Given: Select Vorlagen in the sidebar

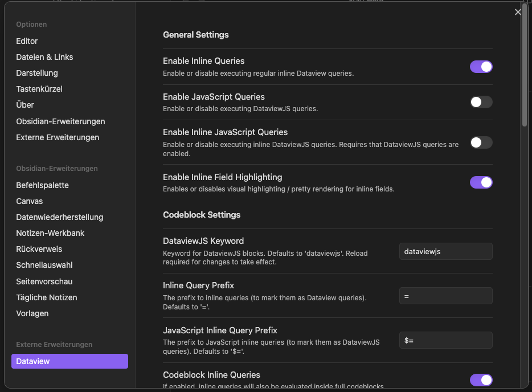Looking at the screenshot, I should click(32, 313).
